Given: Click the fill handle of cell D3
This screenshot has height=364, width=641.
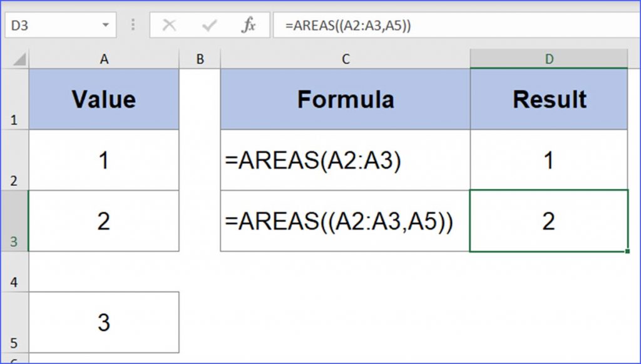Looking at the screenshot, I should tap(627, 251).
